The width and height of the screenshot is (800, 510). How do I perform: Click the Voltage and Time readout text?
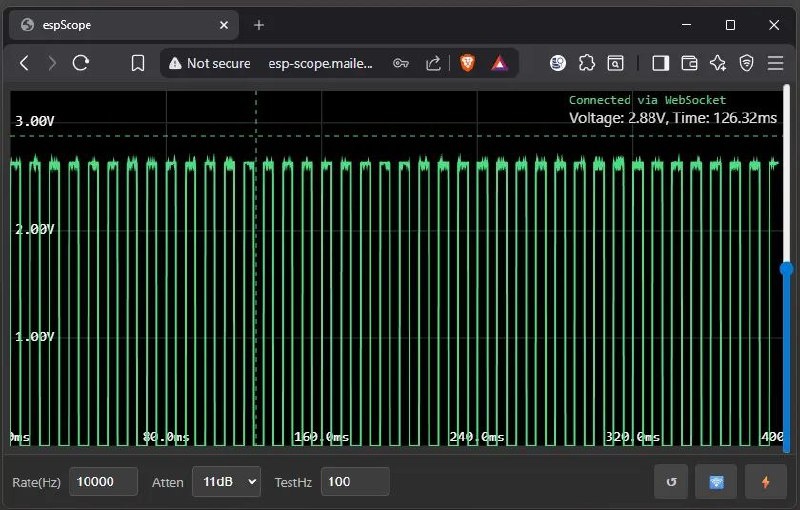(673, 118)
